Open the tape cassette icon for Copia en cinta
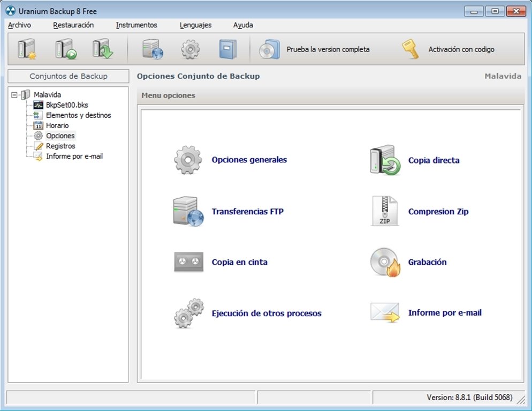Image resolution: width=532 pixels, height=411 pixels. tap(188, 262)
